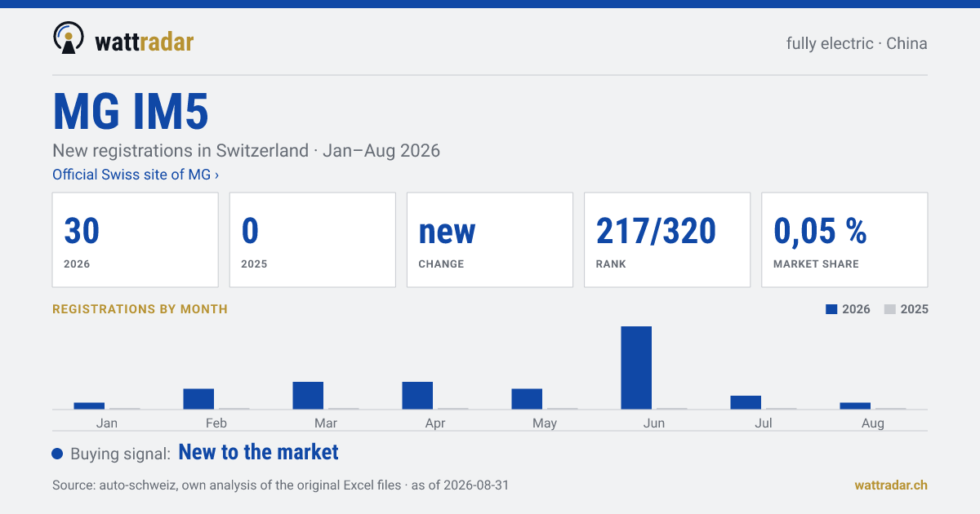980x514 pixels.
Task: Open the Official Swiss site of MG link
Action: coord(136,175)
